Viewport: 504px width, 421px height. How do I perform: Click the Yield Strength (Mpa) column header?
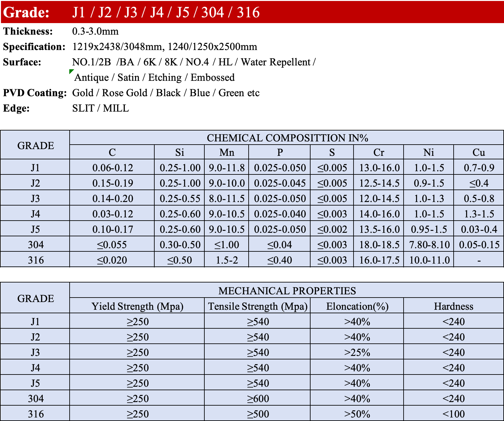pyautogui.click(x=137, y=306)
